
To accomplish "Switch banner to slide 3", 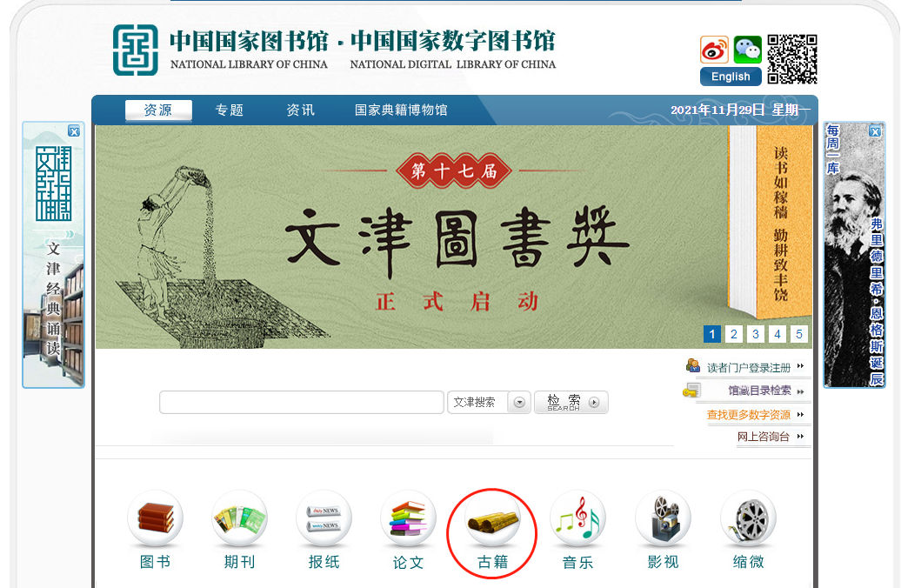I will [756, 334].
